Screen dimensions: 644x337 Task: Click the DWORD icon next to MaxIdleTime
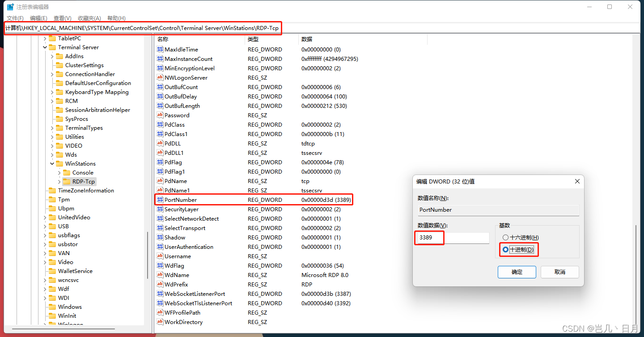click(160, 49)
